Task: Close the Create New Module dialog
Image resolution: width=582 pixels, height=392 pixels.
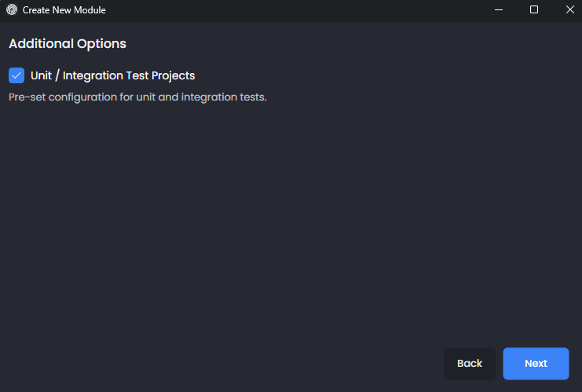Action: click(x=569, y=10)
